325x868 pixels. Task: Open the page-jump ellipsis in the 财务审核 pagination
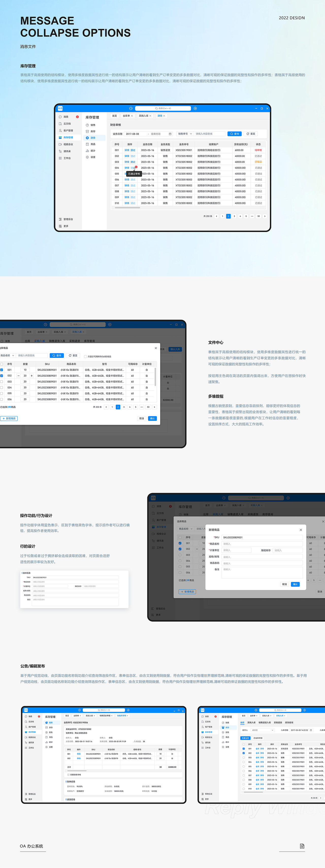pos(252,216)
